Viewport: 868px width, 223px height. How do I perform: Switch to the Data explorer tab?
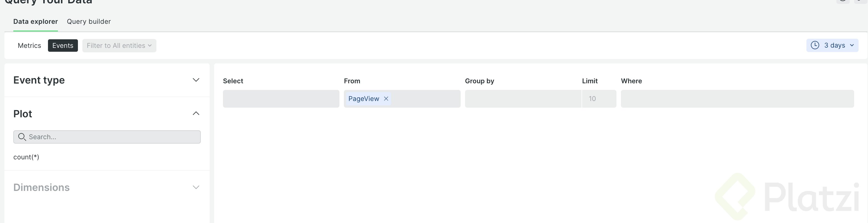[35, 22]
